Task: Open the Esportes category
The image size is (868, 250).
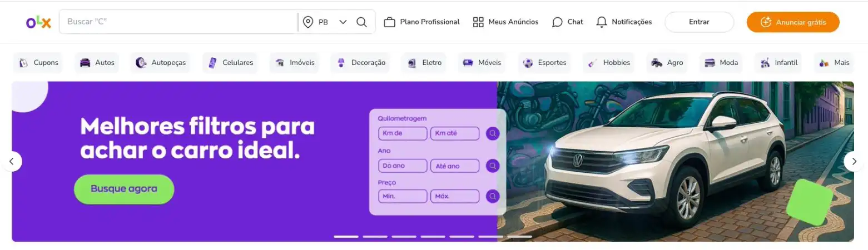Action: click(544, 63)
